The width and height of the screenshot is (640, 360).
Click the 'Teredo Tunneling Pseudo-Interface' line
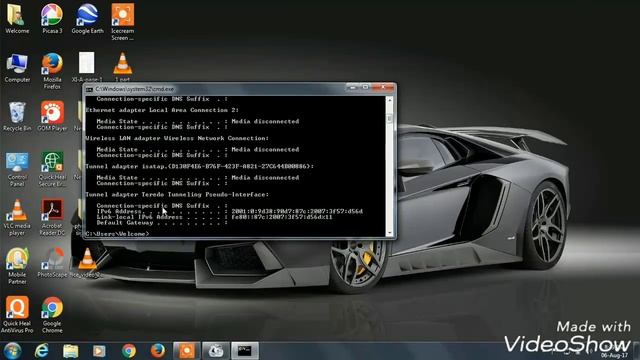coord(177,195)
